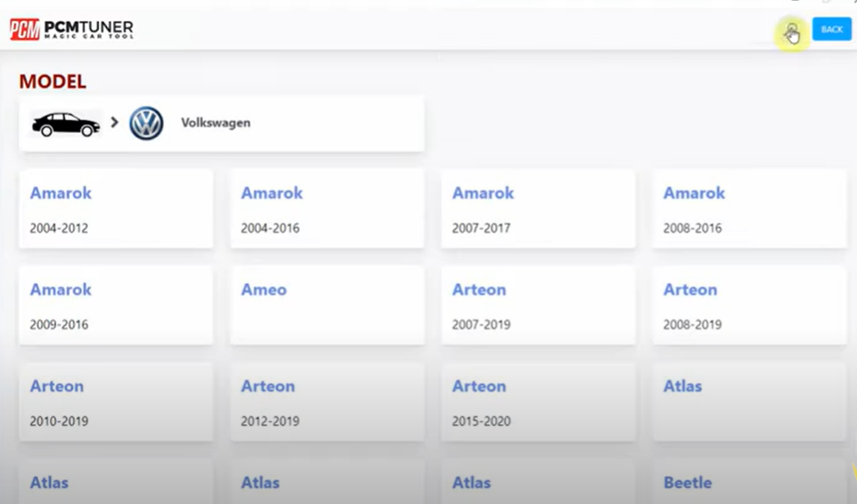Choose the Beetle model card
Image resolution: width=857 pixels, height=504 pixels.
748,484
